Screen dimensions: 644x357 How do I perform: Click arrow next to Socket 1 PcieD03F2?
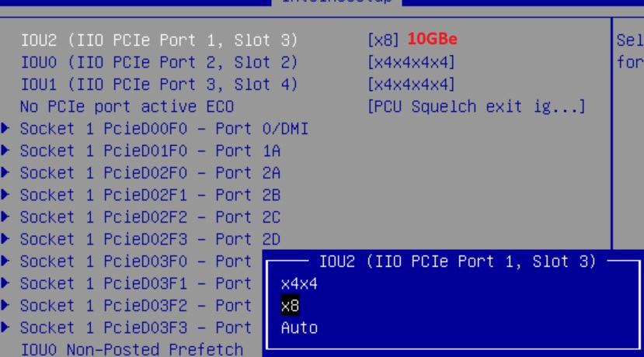click(x=7, y=305)
